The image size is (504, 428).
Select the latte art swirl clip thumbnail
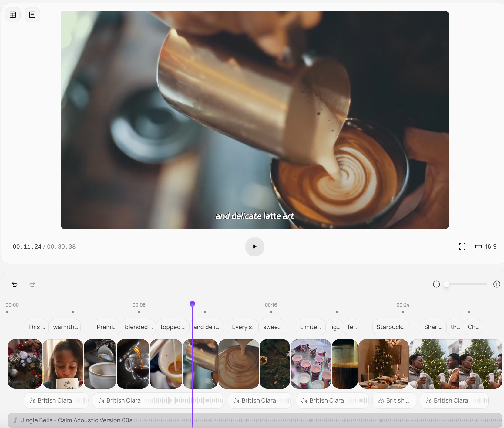239,364
